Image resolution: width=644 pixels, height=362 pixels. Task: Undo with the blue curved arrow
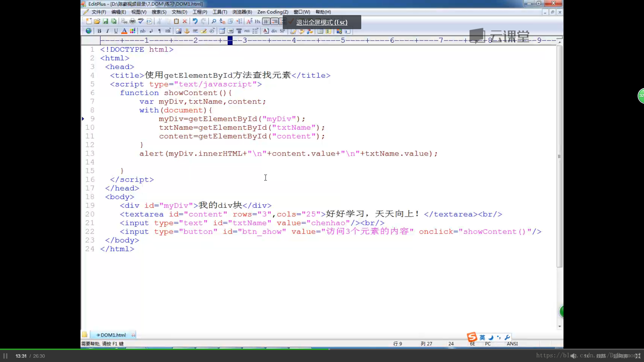point(195,21)
